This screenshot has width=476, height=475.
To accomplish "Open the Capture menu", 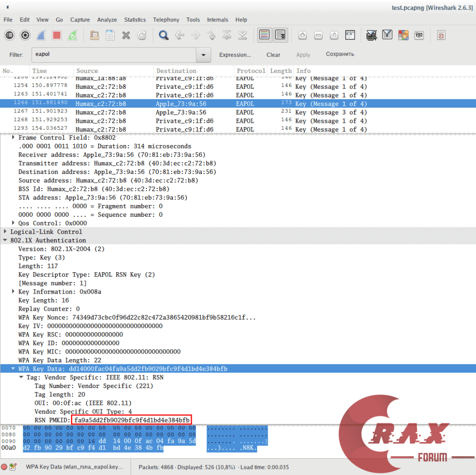I will coord(80,20).
